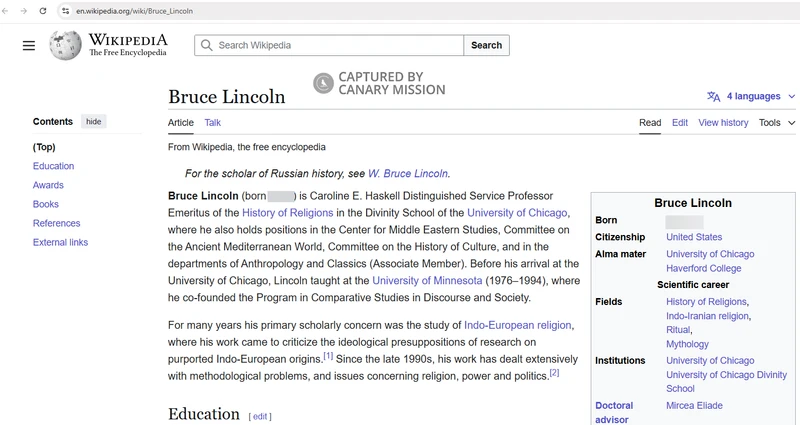Click the Wikipedia globe logo

(65, 45)
